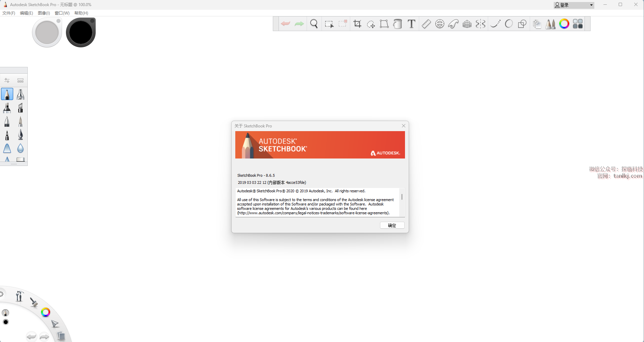Open the 帮助(H) menu
The image size is (644, 342).
point(81,13)
